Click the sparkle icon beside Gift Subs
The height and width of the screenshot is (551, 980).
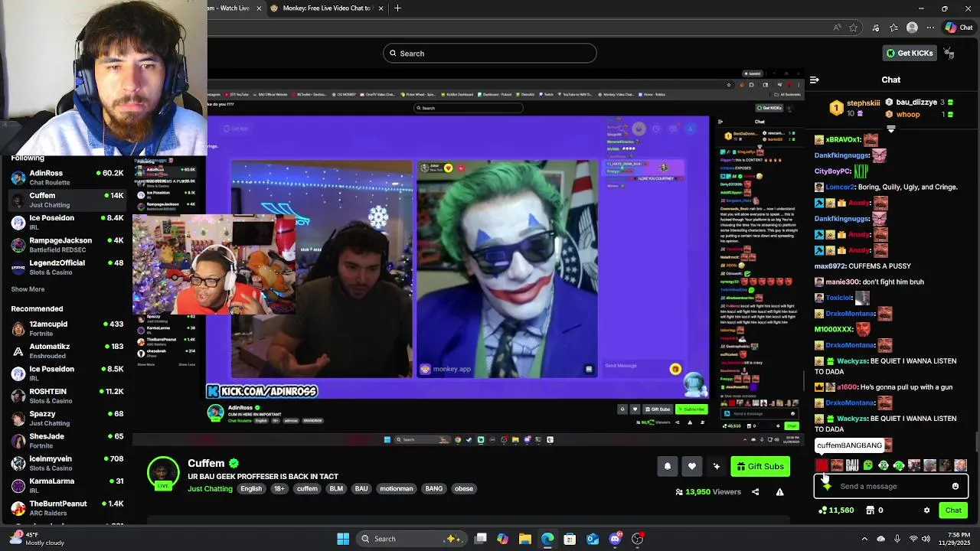pyautogui.click(x=717, y=466)
